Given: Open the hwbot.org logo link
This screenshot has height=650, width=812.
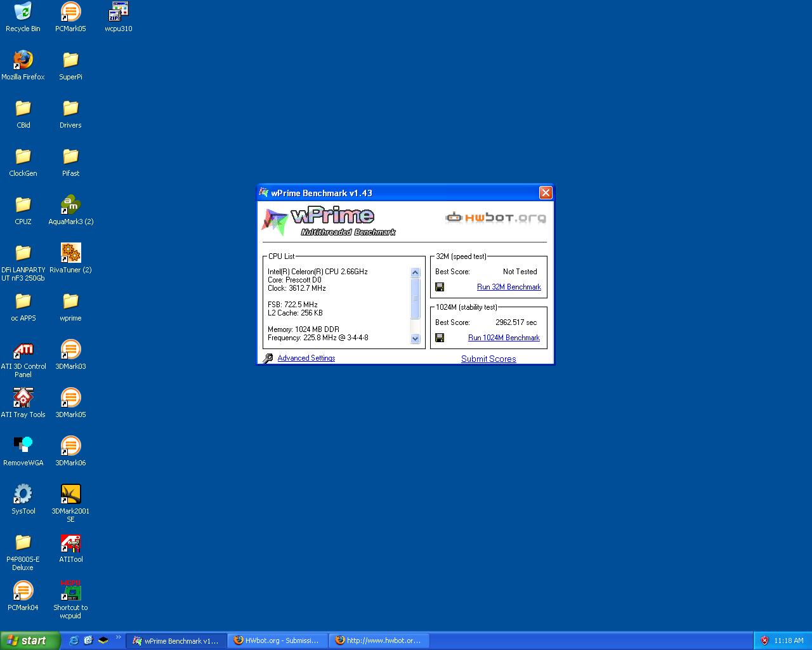Looking at the screenshot, I should pyautogui.click(x=495, y=218).
